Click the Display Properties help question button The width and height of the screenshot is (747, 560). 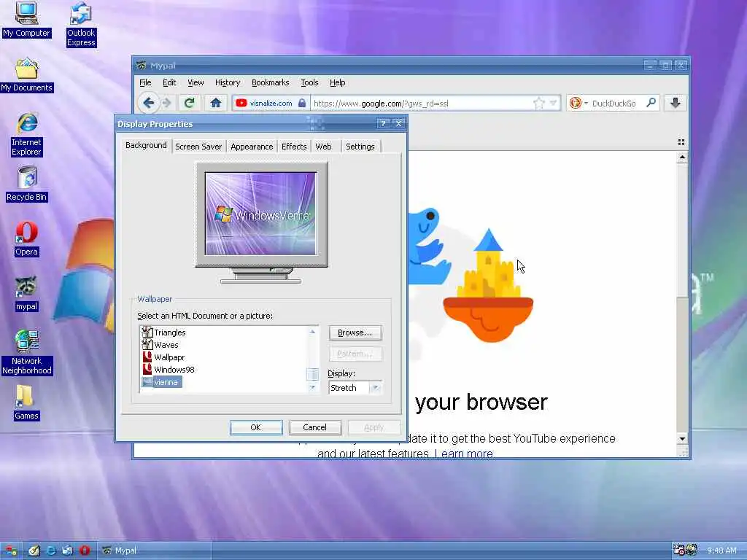click(x=383, y=124)
